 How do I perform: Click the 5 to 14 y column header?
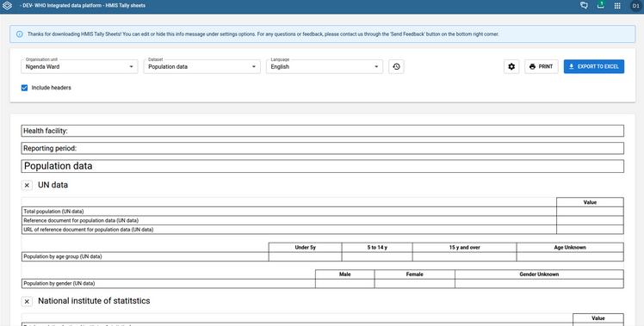377,247
